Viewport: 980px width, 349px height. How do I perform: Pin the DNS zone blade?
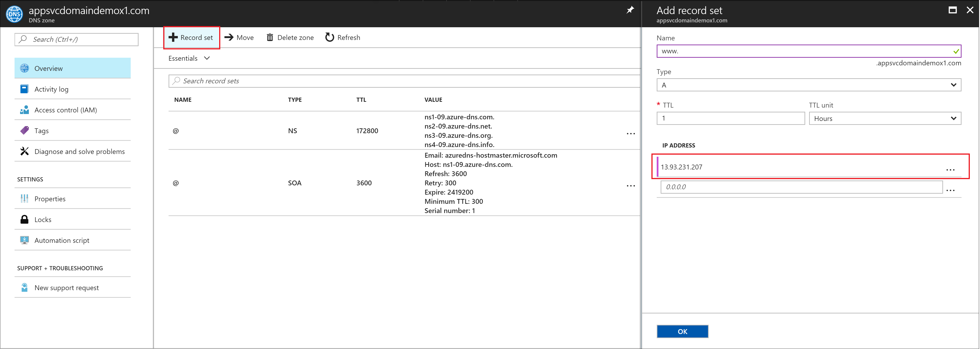coord(630,10)
